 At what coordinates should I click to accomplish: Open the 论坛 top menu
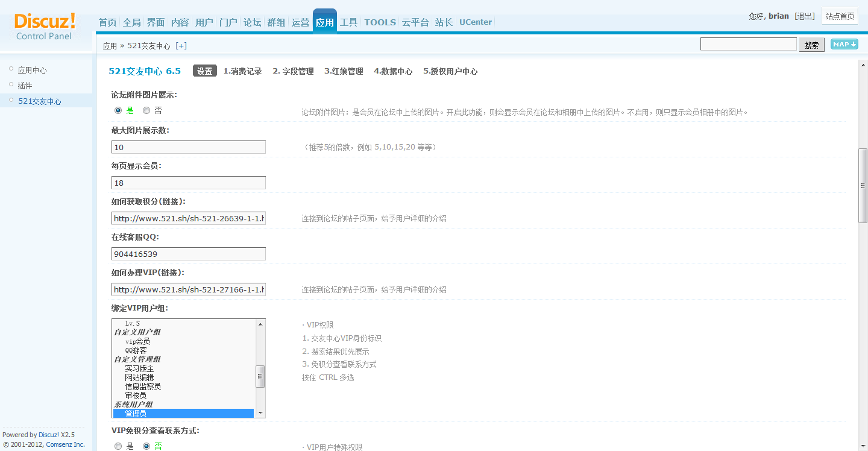click(x=253, y=22)
